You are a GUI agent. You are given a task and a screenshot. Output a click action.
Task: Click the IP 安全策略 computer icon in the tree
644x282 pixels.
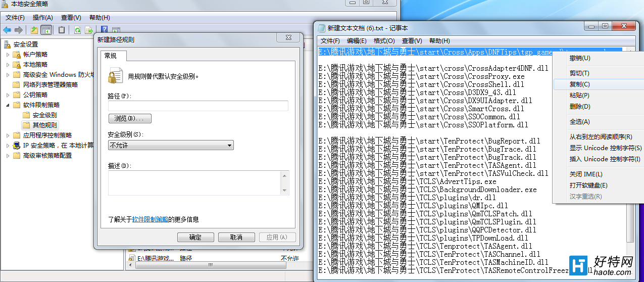tap(17, 145)
